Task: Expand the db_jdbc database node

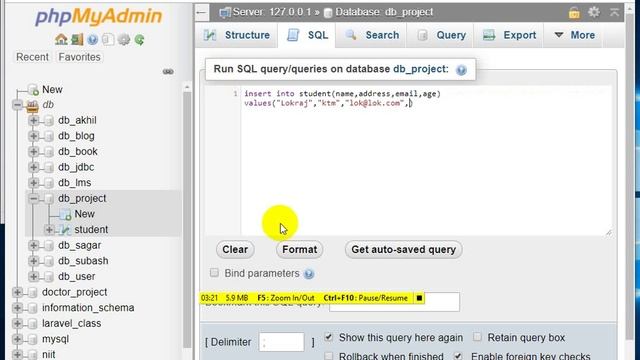Action: (33, 167)
